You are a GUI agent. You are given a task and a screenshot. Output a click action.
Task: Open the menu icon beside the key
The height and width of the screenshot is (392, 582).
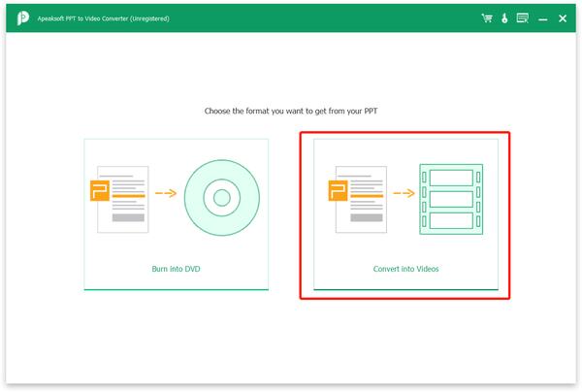(x=522, y=17)
